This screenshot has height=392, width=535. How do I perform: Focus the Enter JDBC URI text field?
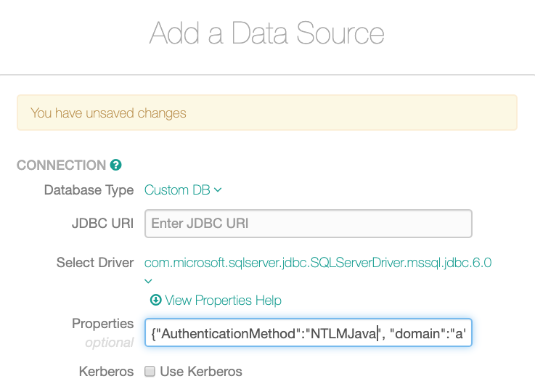point(309,224)
